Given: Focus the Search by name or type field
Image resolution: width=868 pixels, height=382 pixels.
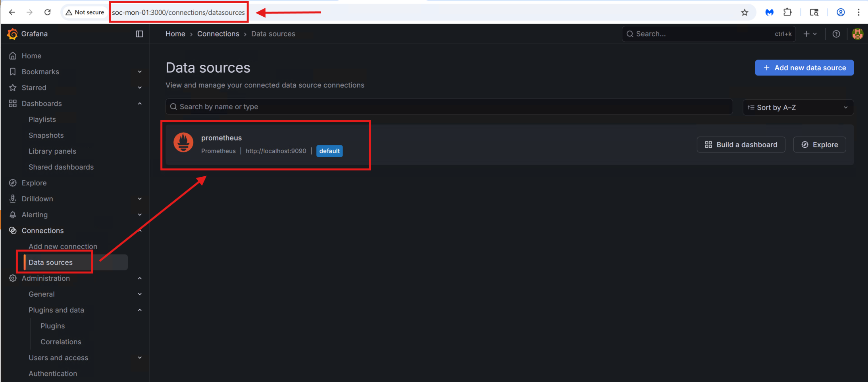Looking at the screenshot, I should tap(448, 107).
